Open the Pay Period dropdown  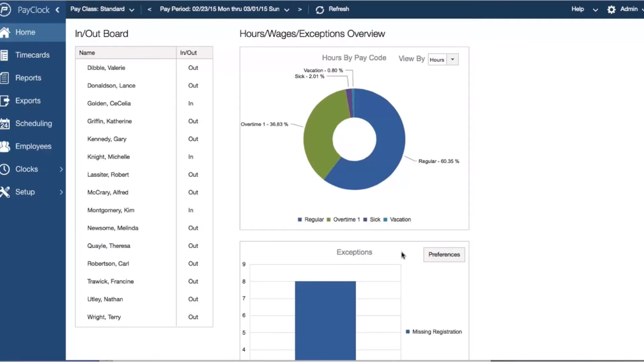click(x=287, y=10)
